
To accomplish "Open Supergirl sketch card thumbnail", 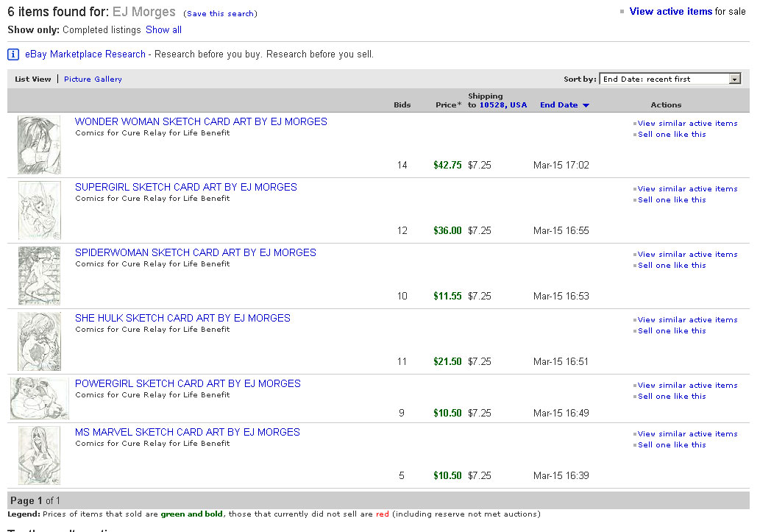I will [x=39, y=210].
